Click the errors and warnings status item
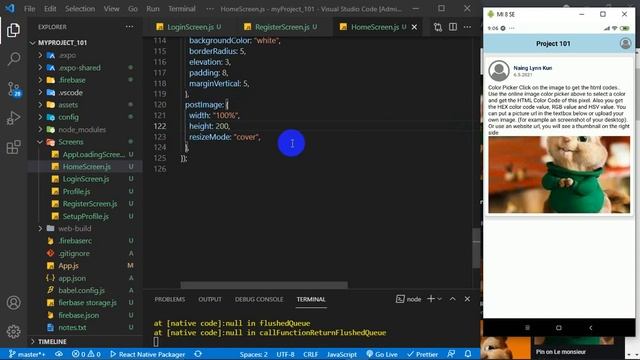 point(86,354)
